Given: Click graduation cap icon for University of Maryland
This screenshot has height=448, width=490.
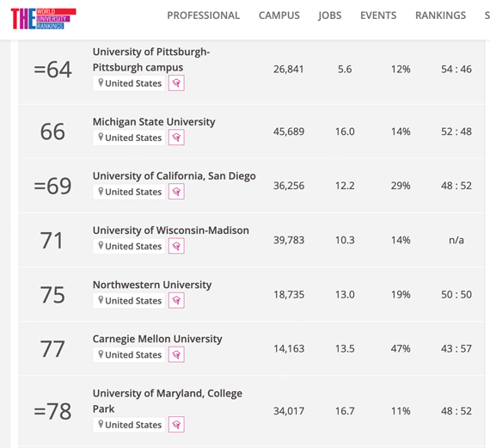Looking at the screenshot, I should [176, 425].
